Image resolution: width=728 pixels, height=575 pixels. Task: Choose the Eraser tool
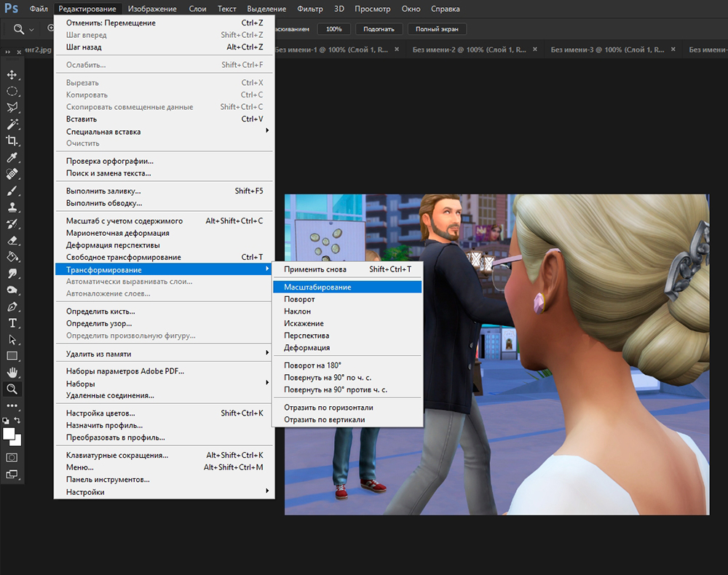12,240
